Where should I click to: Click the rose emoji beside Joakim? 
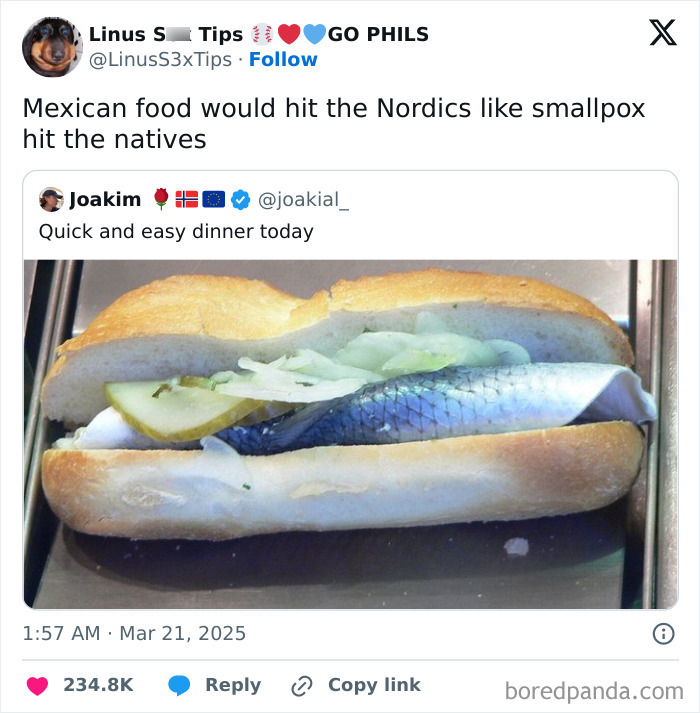(161, 199)
